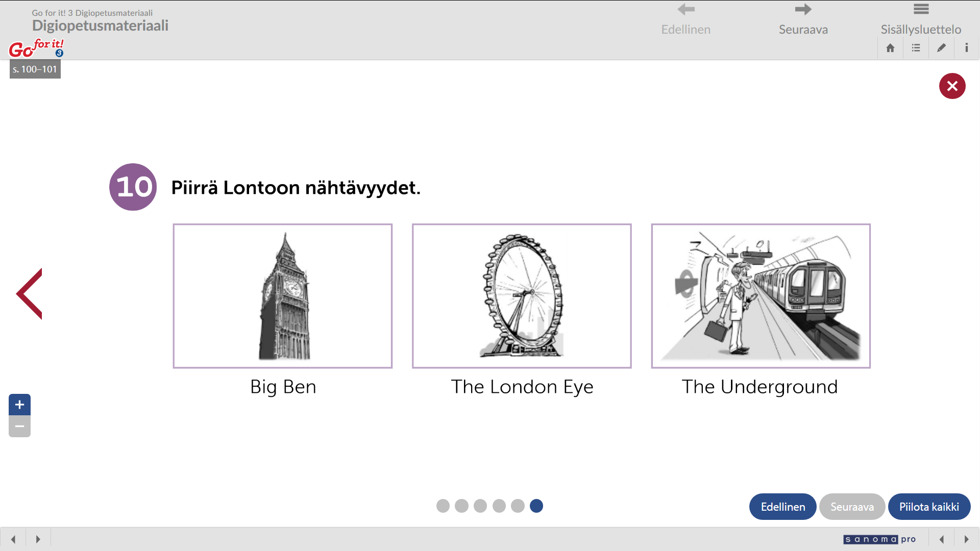Image resolution: width=980 pixels, height=551 pixels.
Task: Go back with the large red chevron
Action: pos(30,294)
